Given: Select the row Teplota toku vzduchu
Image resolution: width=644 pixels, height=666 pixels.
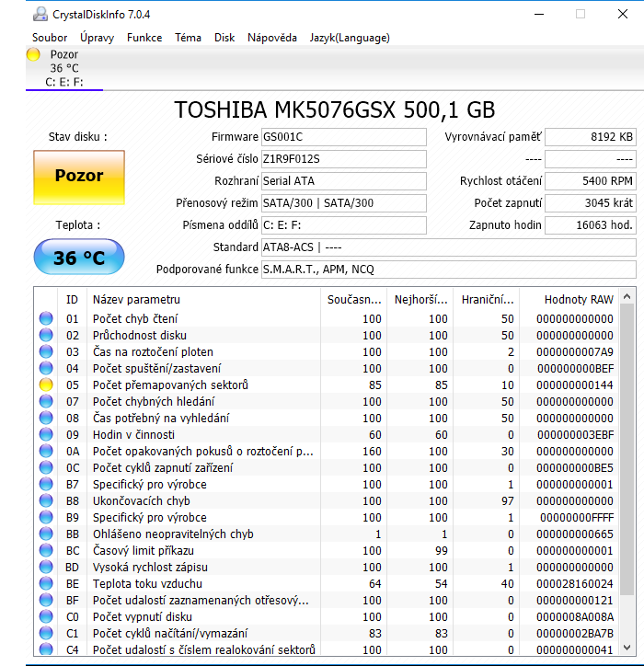Looking at the screenshot, I should pos(327,583).
